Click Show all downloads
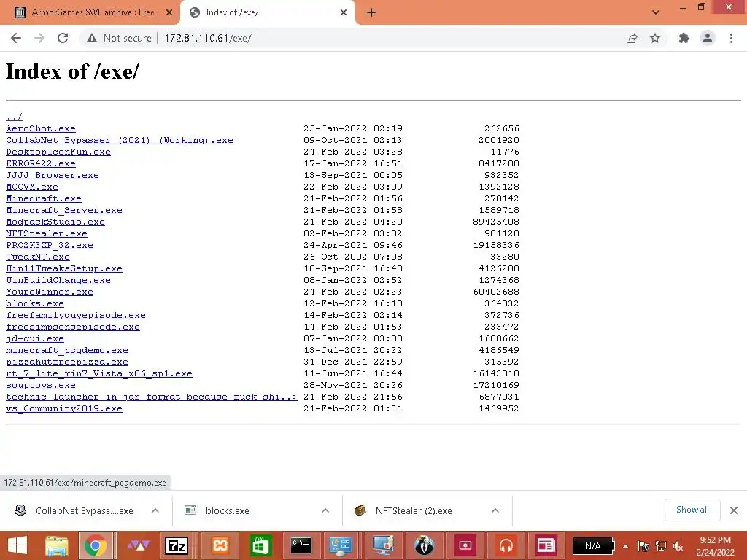This screenshot has width=747, height=560. click(692, 510)
